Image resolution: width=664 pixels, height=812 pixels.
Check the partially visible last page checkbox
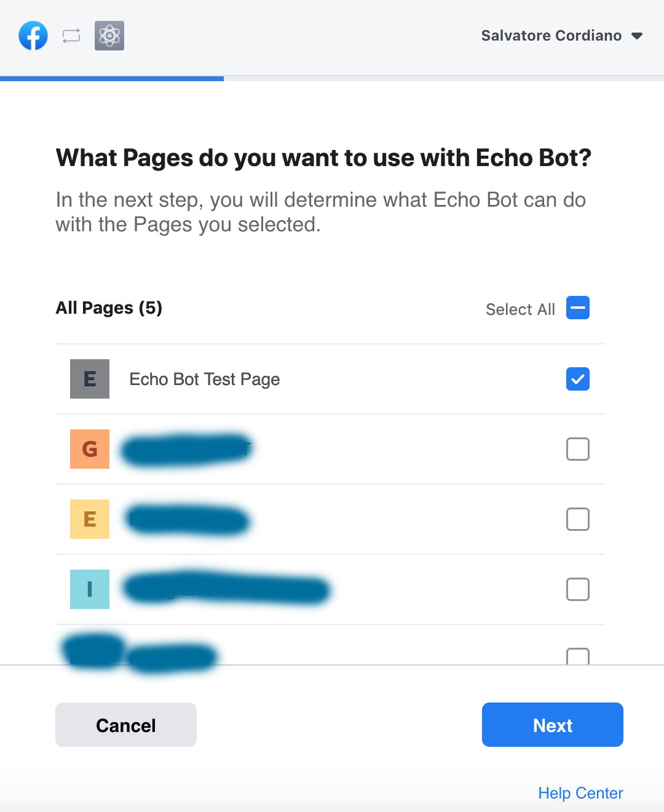578,656
